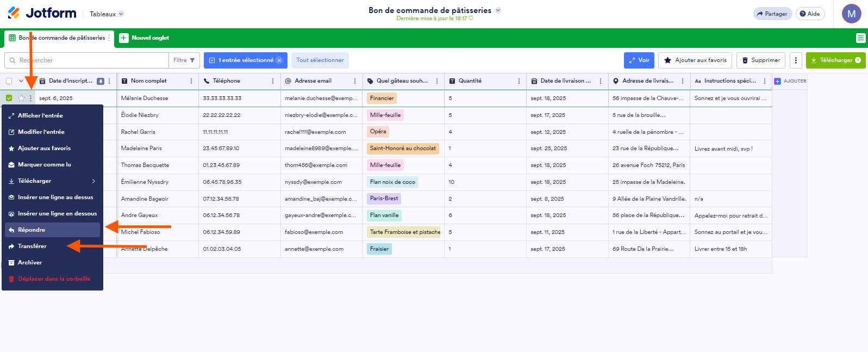The image size is (868, 352).
Task: Click Ajouter aux favoris toolbar button
Action: [x=695, y=60]
